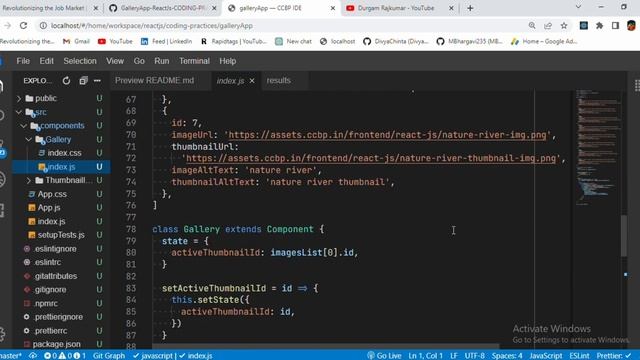Viewport: 640px width, 360px height.
Task: Reload the browser page
Action: coord(23,26)
